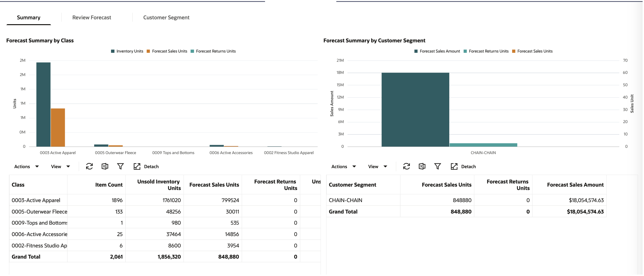Click the Forecast Sales Amount column header
The height and width of the screenshot is (276, 644).
pos(575,185)
